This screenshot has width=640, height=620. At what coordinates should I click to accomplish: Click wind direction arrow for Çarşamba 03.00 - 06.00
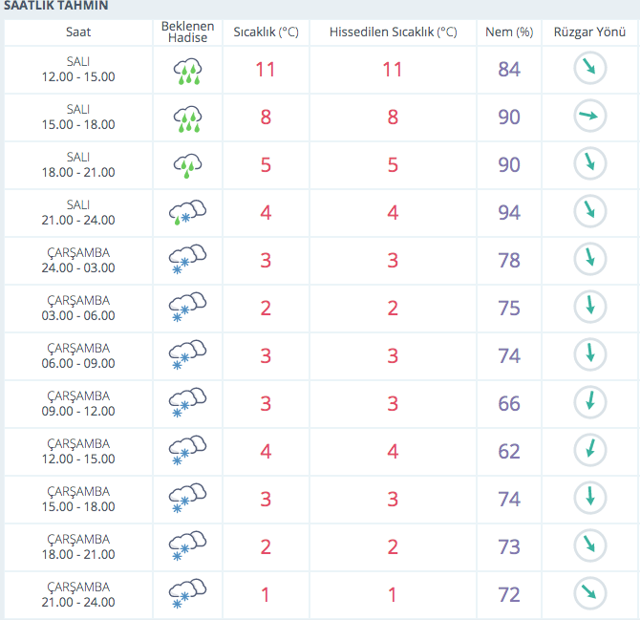click(590, 307)
